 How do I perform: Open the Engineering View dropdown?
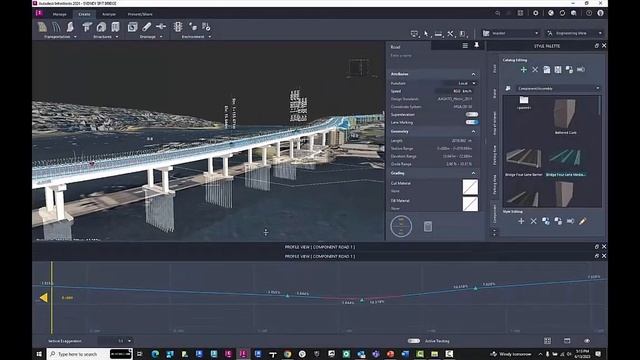pos(575,33)
